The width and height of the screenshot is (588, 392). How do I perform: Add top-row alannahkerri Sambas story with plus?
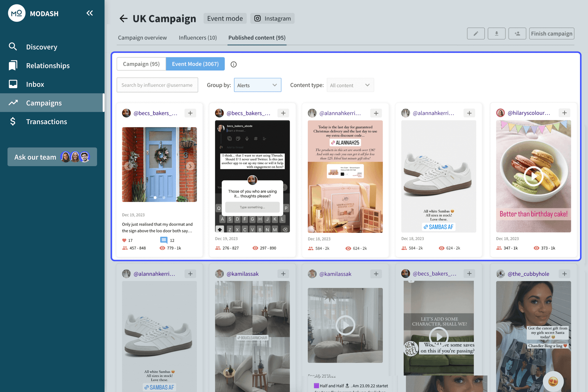469,113
